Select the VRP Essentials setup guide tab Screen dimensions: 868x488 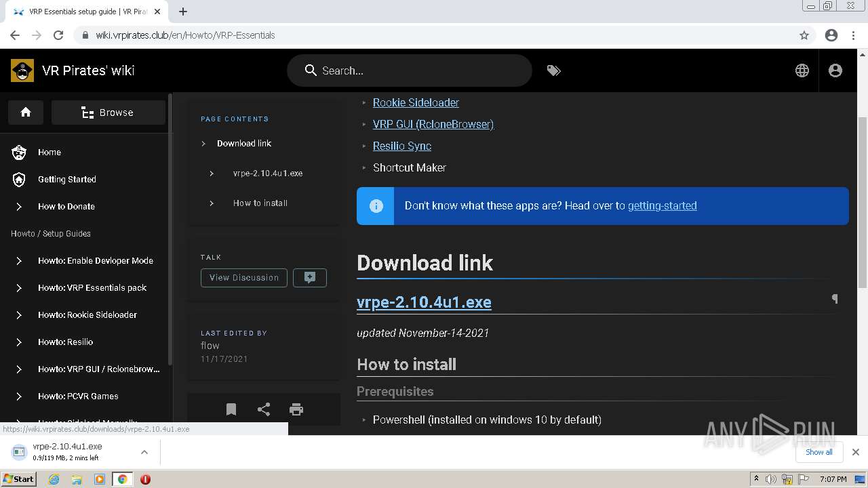(88, 12)
